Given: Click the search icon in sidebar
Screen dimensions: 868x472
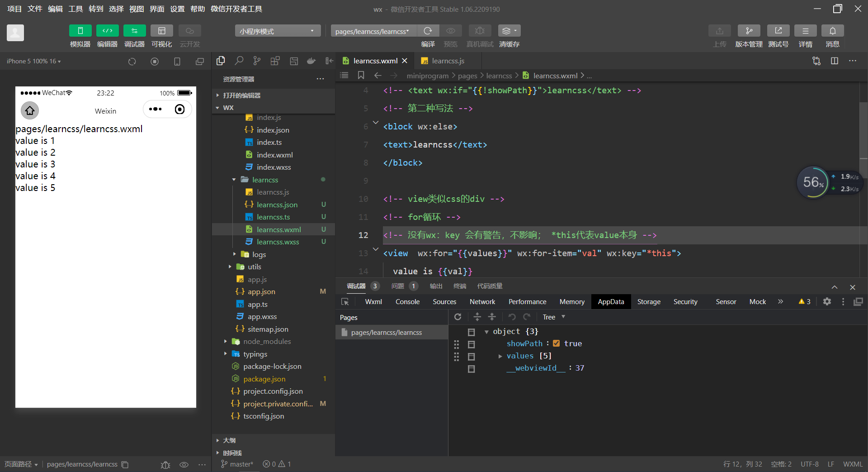Looking at the screenshot, I should [x=239, y=61].
